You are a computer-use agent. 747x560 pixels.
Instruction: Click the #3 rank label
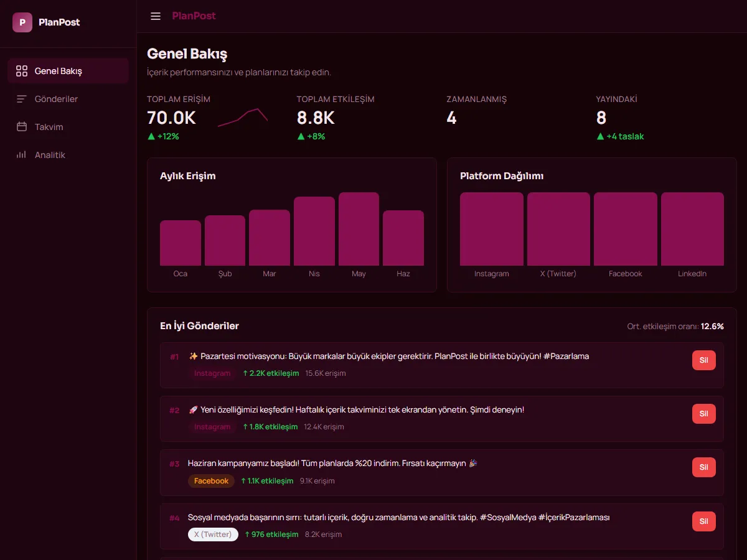[x=174, y=464]
